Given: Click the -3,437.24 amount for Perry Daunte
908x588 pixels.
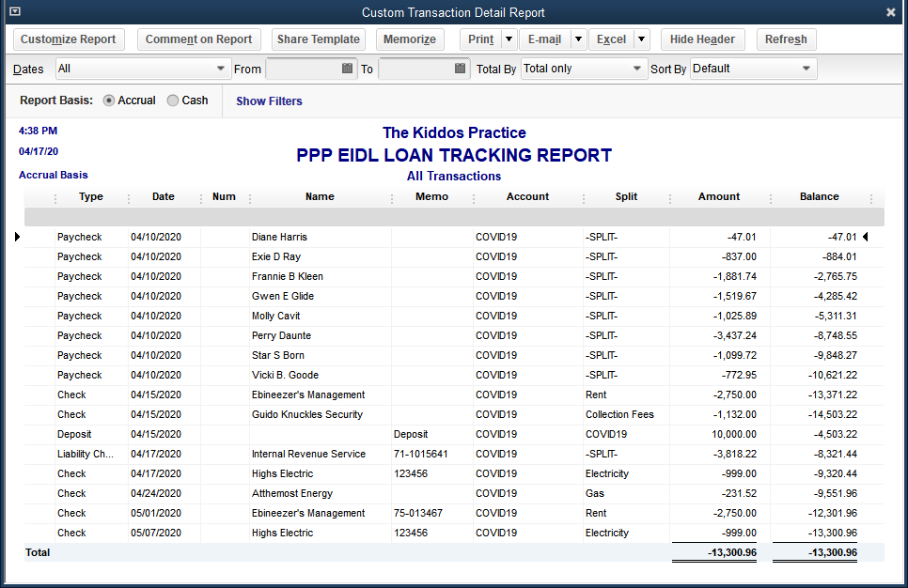Looking at the screenshot, I should click(734, 335).
